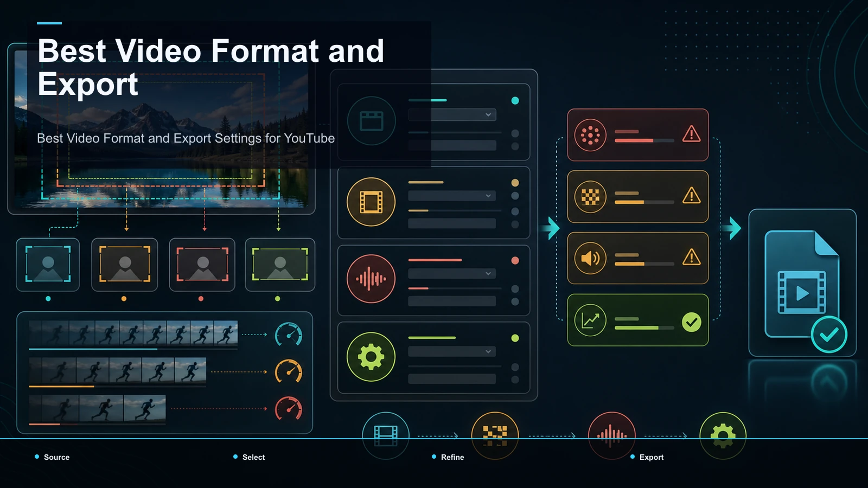
Task: Click the teal checkmark badge on the video file
Action: coord(829,335)
